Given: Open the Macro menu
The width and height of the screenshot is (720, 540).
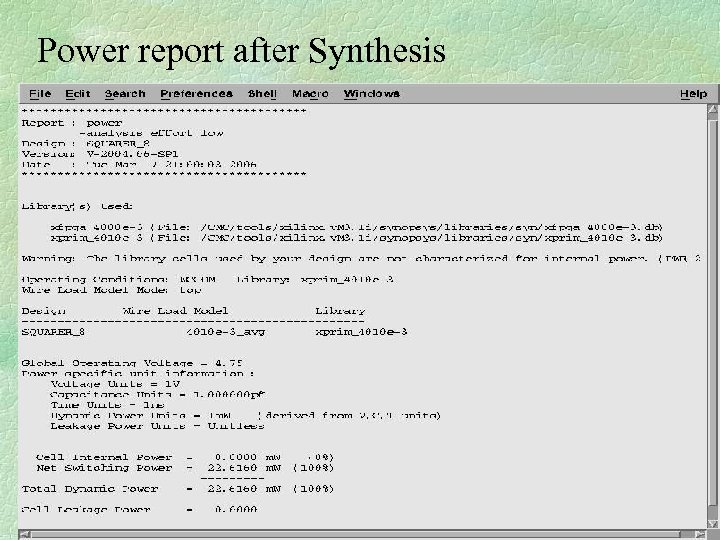Looking at the screenshot, I should tap(310, 94).
